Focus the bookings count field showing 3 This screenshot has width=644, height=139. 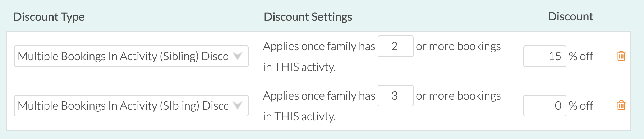click(x=395, y=96)
